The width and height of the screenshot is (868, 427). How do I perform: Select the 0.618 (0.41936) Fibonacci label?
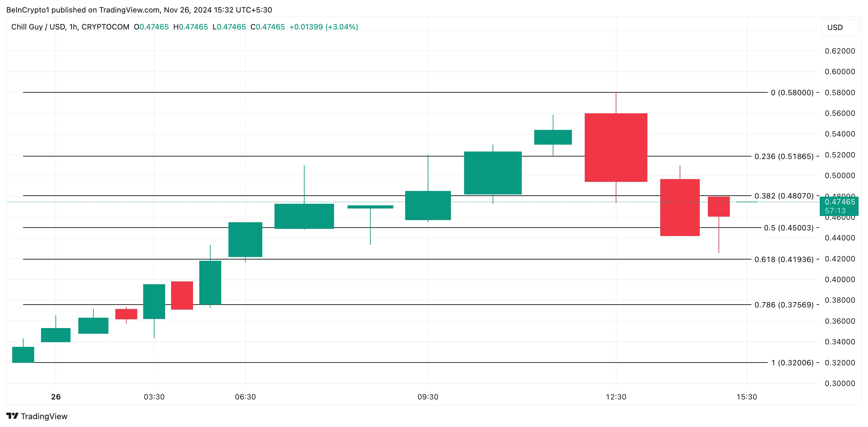(784, 260)
